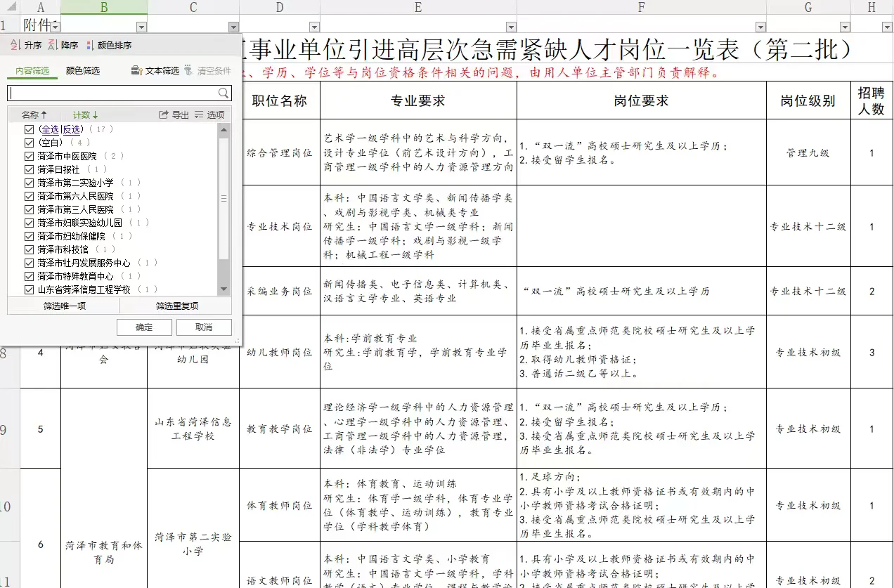The image size is (894, 588).
Task: Sort ascending with 升序 button
Action: point(26,45)
